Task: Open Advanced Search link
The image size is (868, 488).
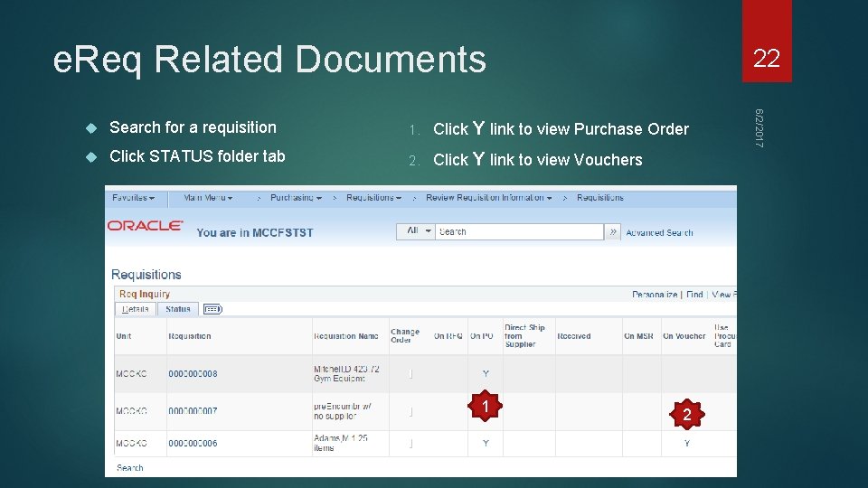Action: 659,233
